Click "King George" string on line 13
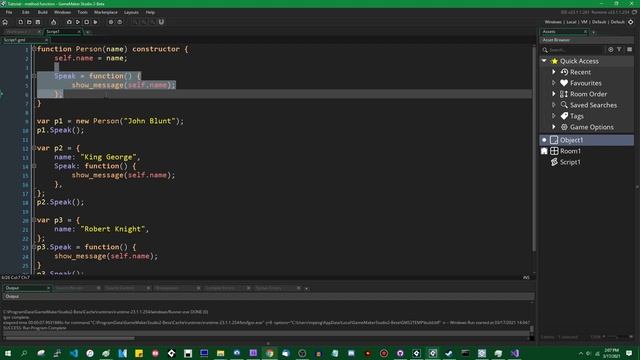Screen dimensions: 640x360 coord(109,157)
